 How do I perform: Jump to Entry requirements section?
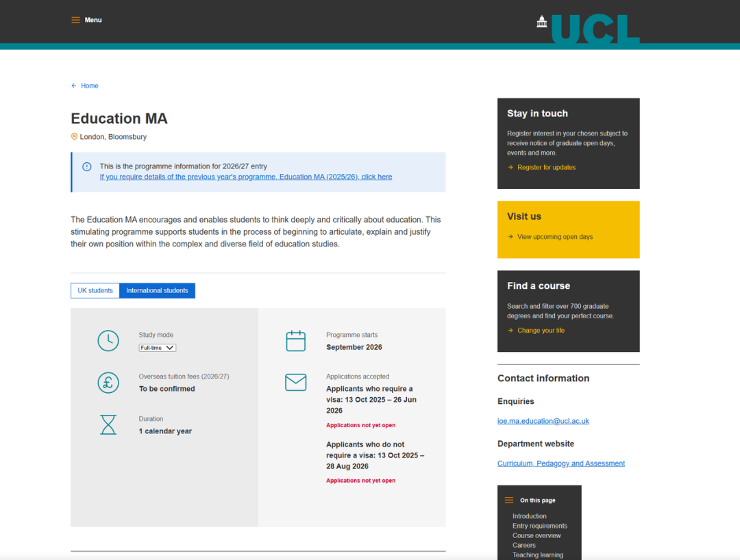click(x=540, y=526)
